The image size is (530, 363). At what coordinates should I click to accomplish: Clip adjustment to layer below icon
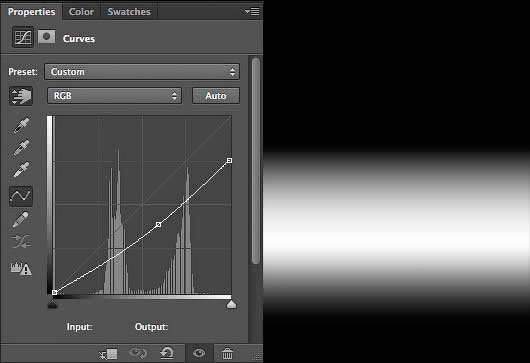point(109,354)
